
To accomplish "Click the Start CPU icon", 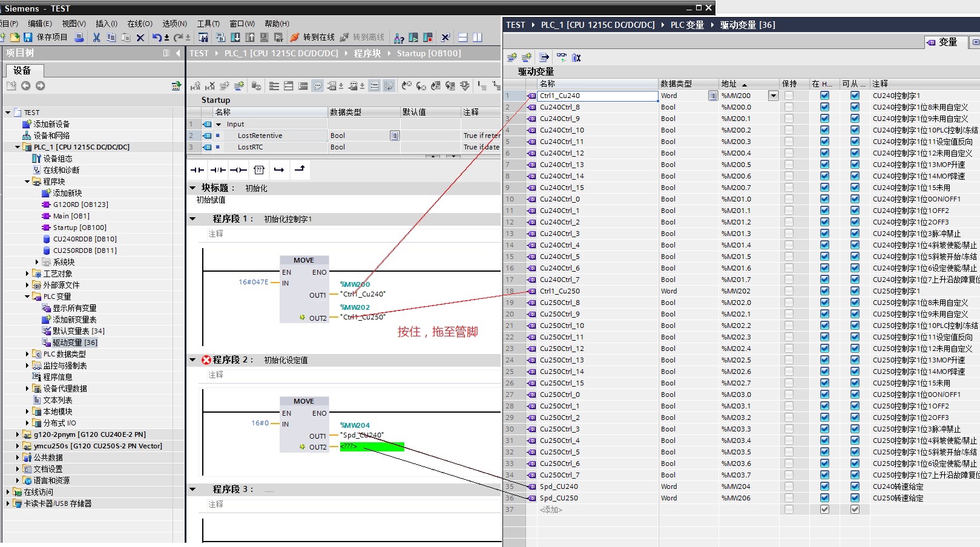I will (x=413, y=38).
